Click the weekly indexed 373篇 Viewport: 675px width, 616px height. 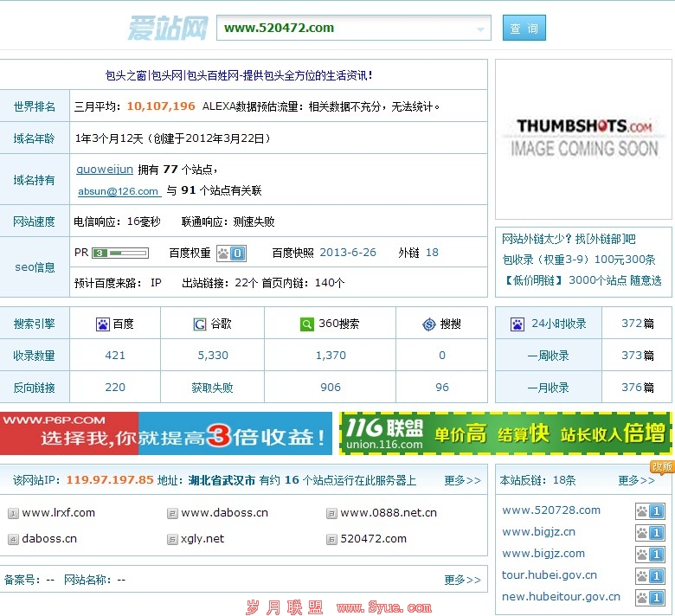coord(638,355)
